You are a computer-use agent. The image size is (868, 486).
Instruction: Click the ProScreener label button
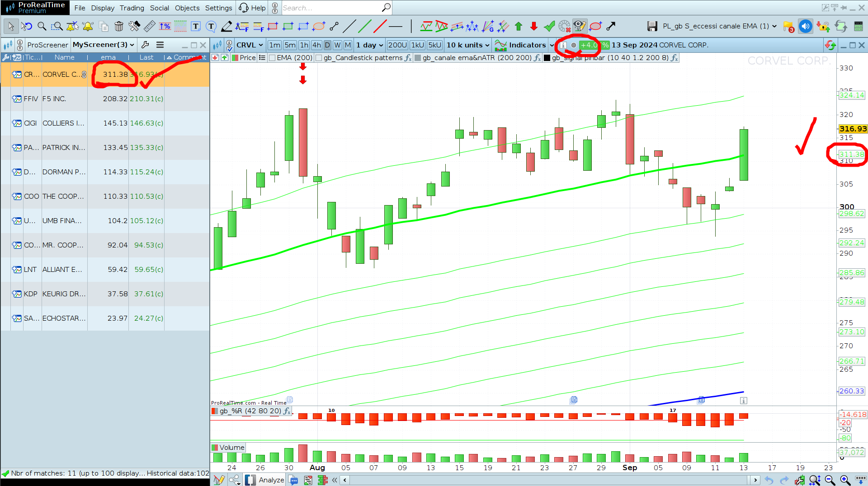[47, 45]
